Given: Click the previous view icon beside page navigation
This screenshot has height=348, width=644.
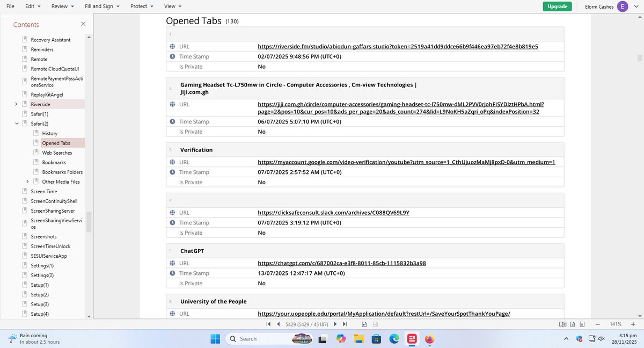Looking at the screenshot, I should pos(364,324).
